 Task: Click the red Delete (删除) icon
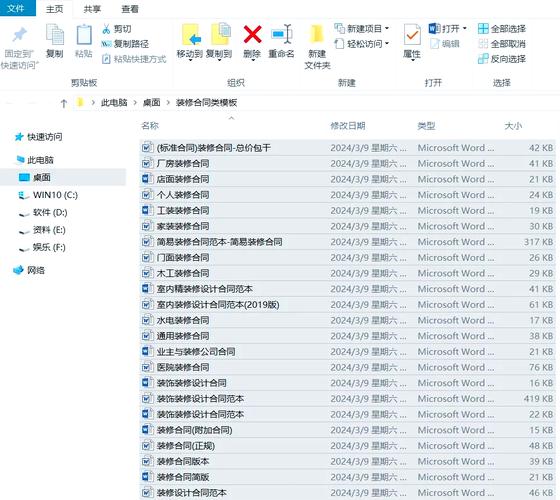pyautogui.click(x=252, y=34)
